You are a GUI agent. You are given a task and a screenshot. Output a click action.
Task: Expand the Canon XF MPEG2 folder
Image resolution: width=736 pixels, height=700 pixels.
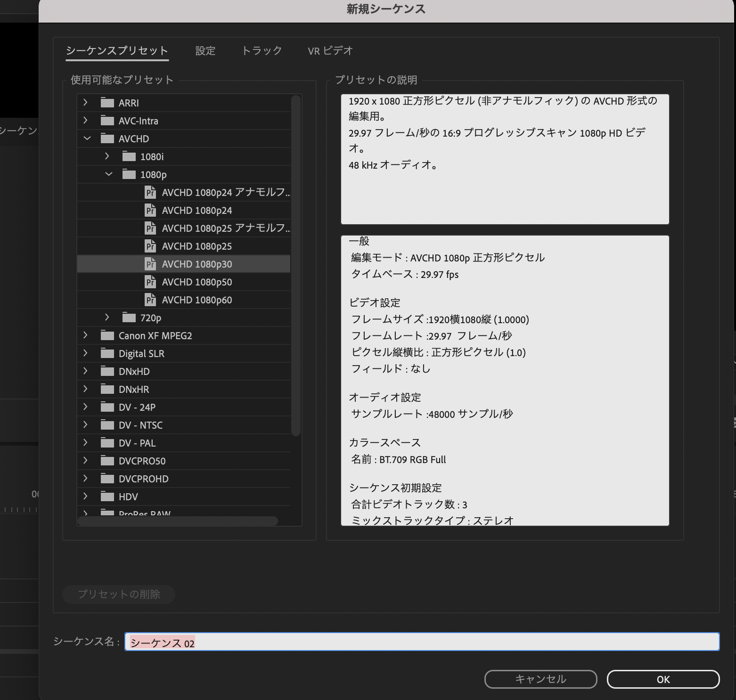(x=86, y=335)
